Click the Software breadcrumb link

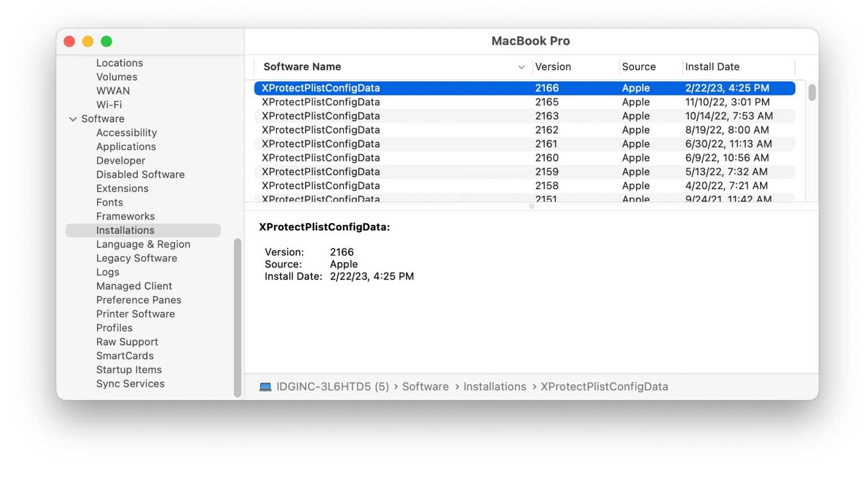pos(425,386)
